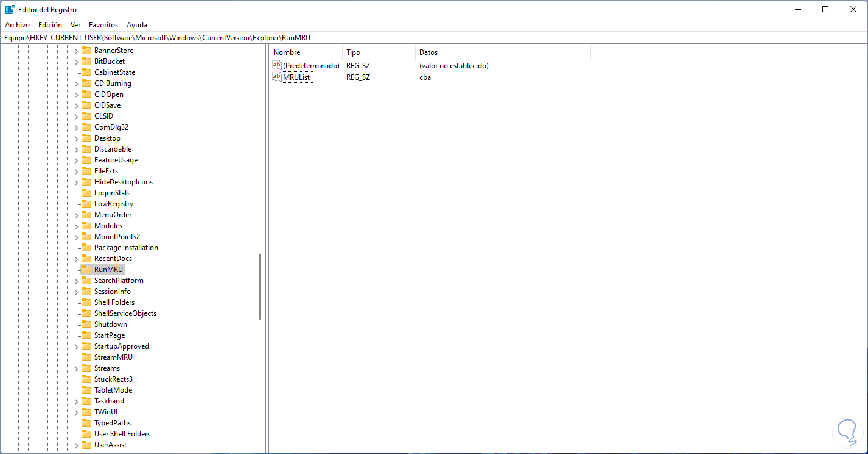Click the RunMRU open folder icon
Screen dimensions: 868x454
[86, 270]
